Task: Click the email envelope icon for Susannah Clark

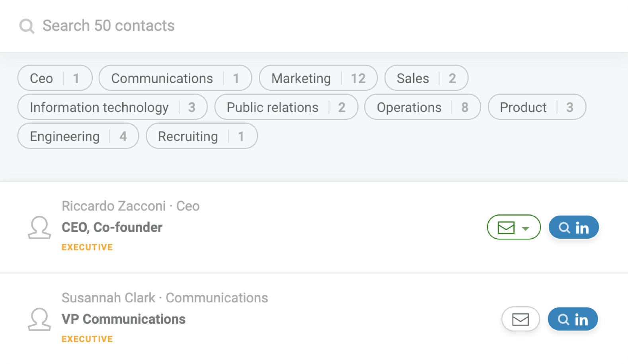Action: pyautogui.click(x=520, y=319)
